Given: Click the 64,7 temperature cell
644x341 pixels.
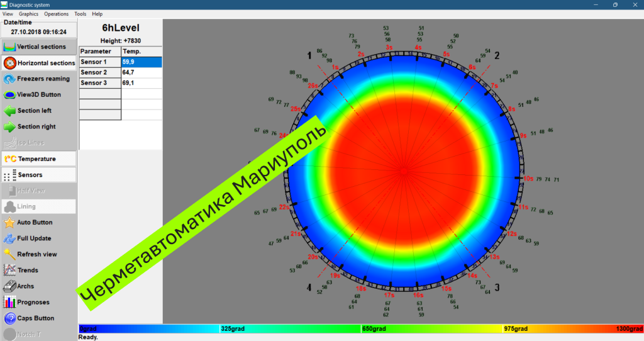Looking at the screenshot, I should (x=142, y=72).
